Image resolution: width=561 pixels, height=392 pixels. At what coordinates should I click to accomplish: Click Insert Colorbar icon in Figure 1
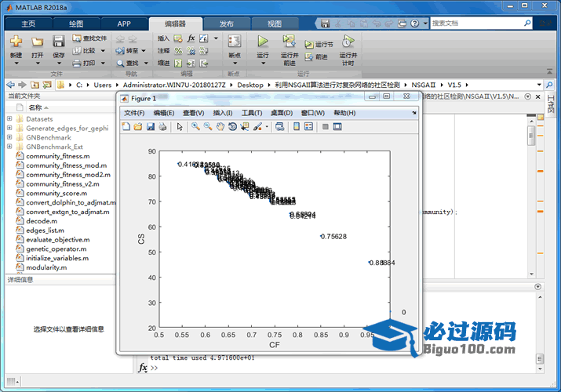tap(297, 126)
